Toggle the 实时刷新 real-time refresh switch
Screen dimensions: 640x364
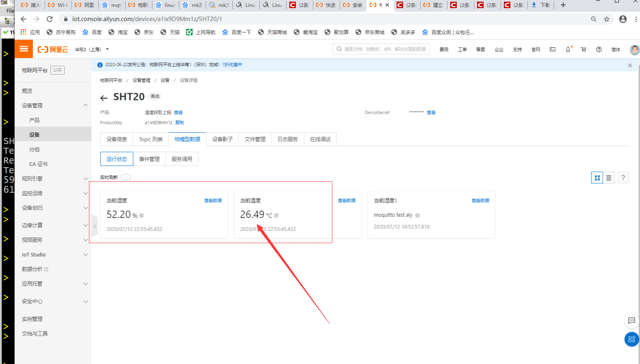[x=126, y=177]
